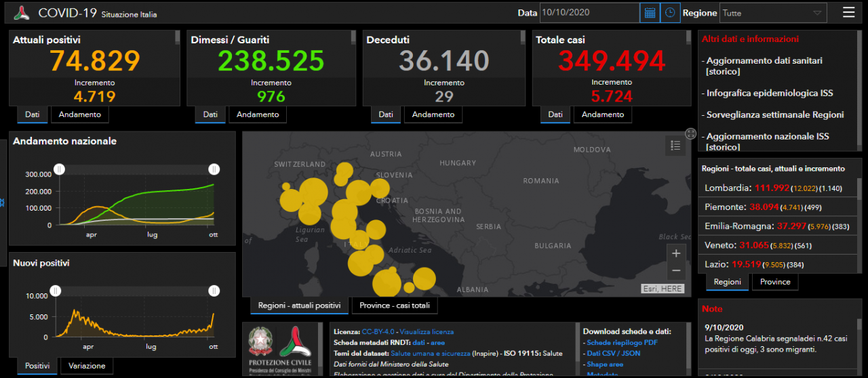Select Andamento tab under Deceduti
Viewport: 868px width, 378px height.
tap(433, 114)
